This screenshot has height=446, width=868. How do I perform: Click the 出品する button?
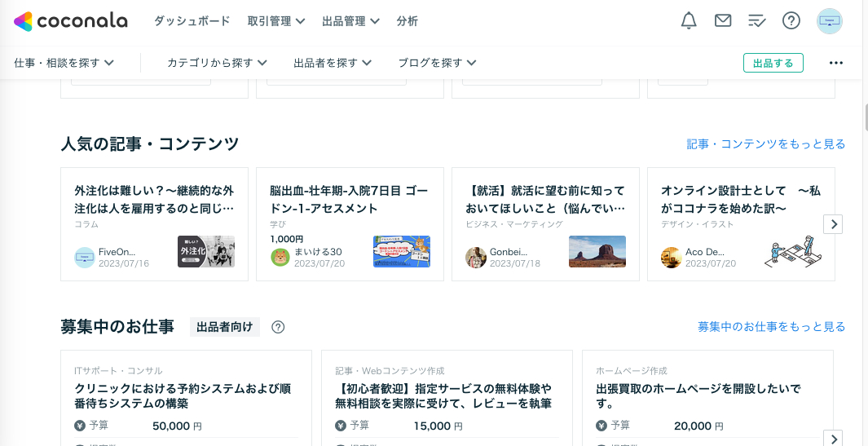pyautogui.click(x=773, y=63)
